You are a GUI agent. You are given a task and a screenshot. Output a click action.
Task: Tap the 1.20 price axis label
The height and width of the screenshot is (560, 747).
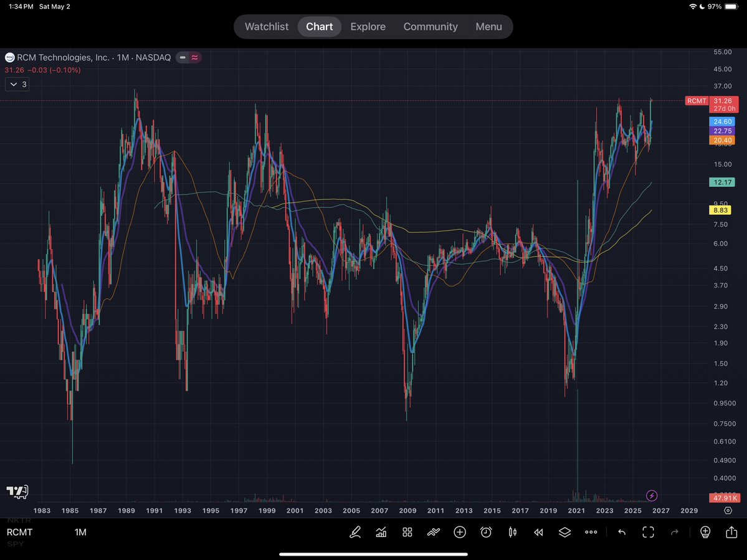(x=720, y=383)
